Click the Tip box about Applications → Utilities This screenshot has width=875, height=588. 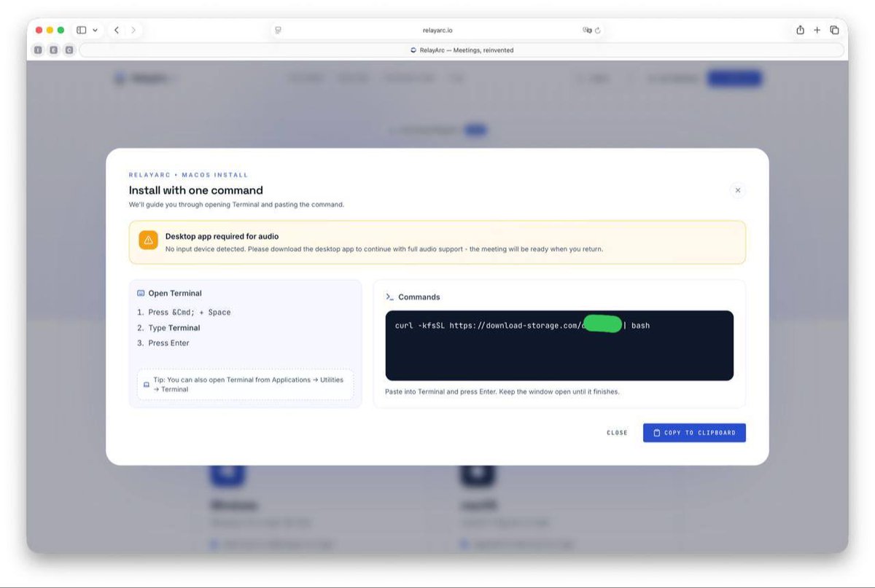245,384
